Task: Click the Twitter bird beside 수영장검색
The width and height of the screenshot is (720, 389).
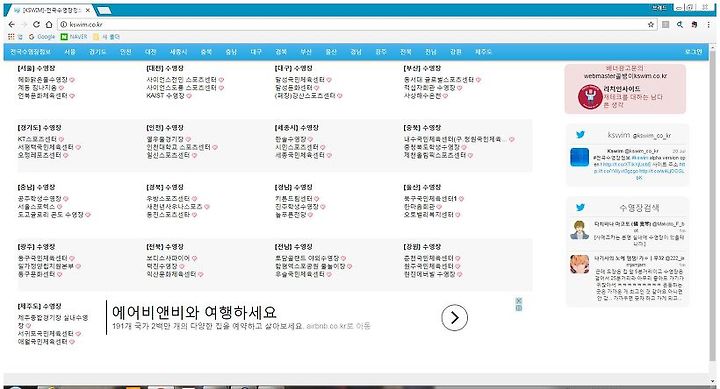Action: 580,208
